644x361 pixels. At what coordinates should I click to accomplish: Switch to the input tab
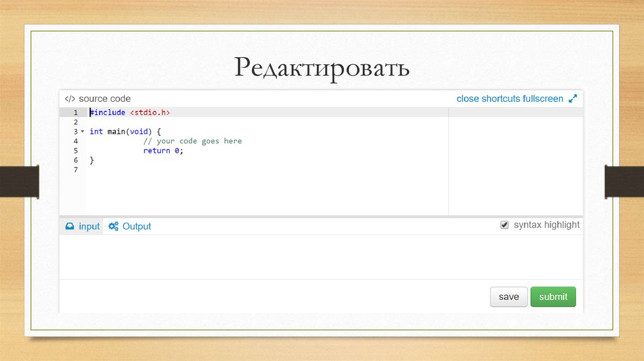(x=82, y=226)
